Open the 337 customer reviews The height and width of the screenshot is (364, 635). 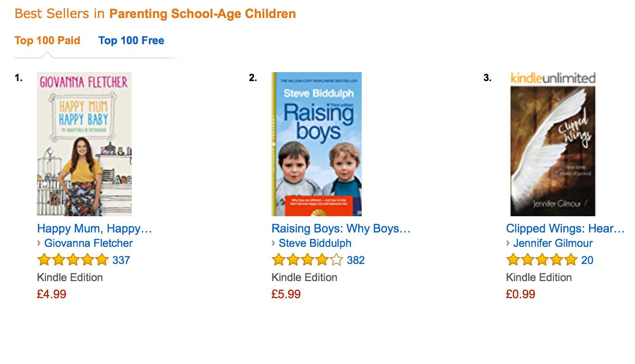tap(121, 260)
